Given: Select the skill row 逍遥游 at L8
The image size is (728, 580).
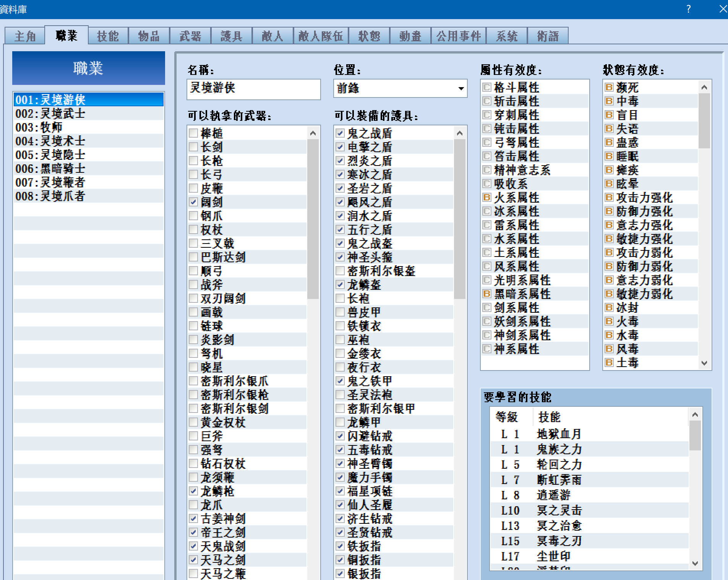Looking at the screenshot, I should pos(589,495).
